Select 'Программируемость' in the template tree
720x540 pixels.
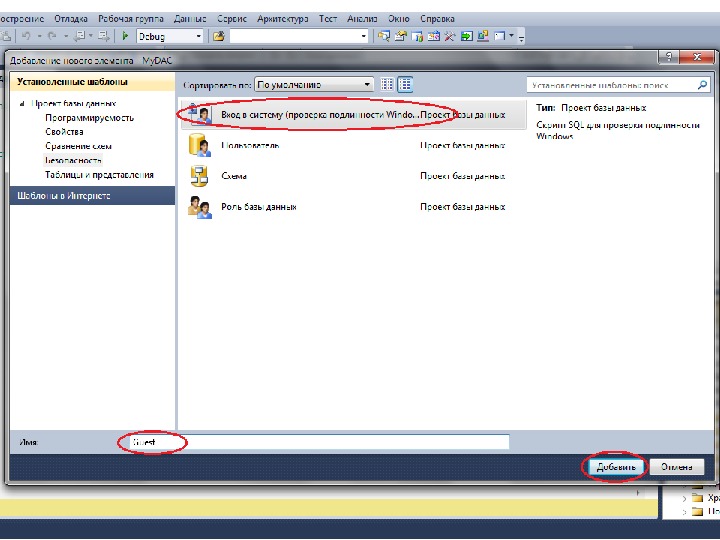90,118
